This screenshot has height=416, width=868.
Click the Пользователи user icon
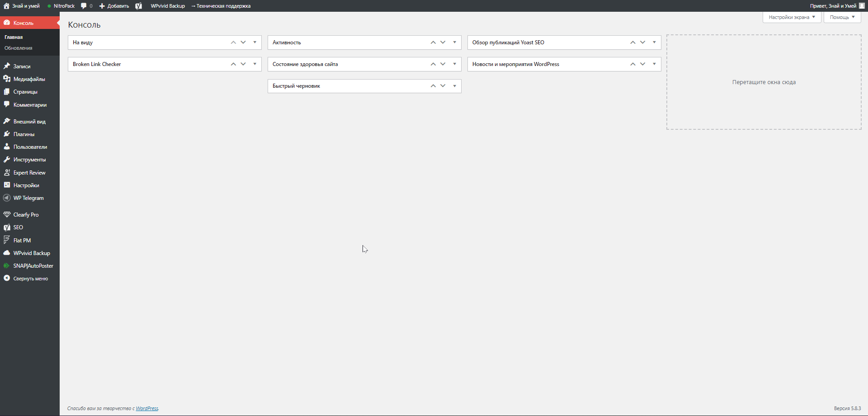[7, 147]
